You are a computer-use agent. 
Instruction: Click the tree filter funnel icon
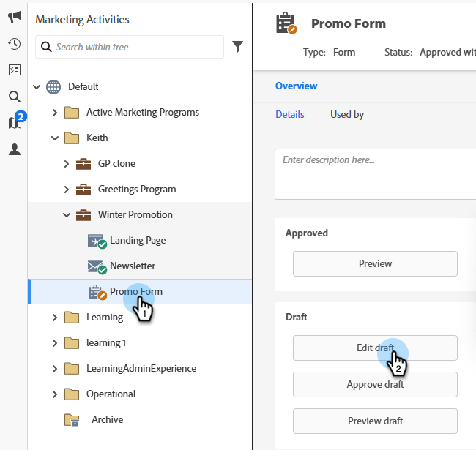(x=237, y=47)
